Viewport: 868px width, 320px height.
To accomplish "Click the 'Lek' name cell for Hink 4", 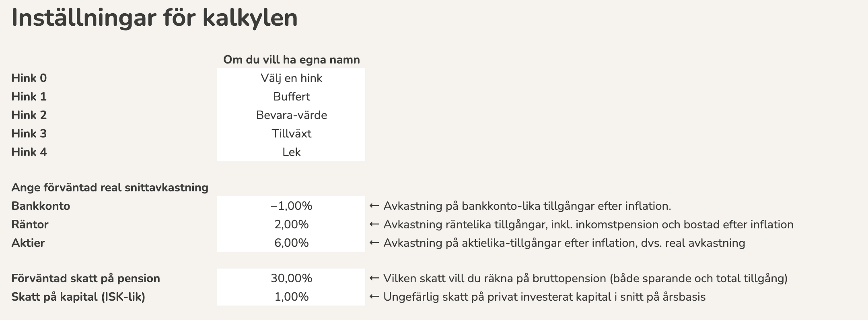I will pos(291,152).
